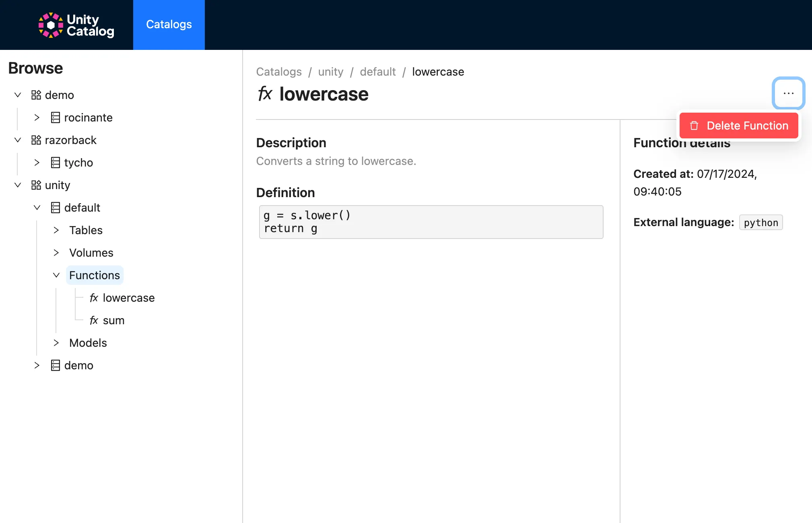The width and height of the screenshot is (812, 523).
Task: Click the schema icon beside rocinante
Action: (x=56, y=117)
